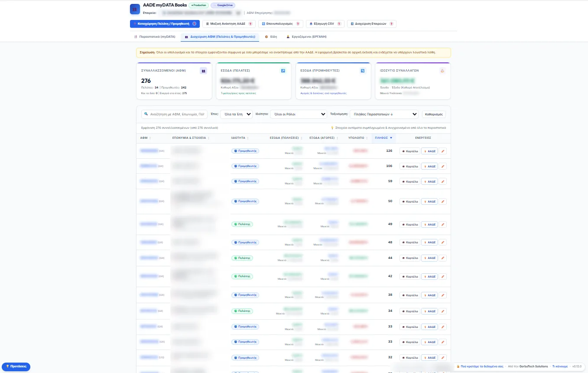Screen dimensions: 588x373
Task: Click the help icon next to Μαζική Ανάκτηση ΑΑΔΕ
Action: click(250, 24)
